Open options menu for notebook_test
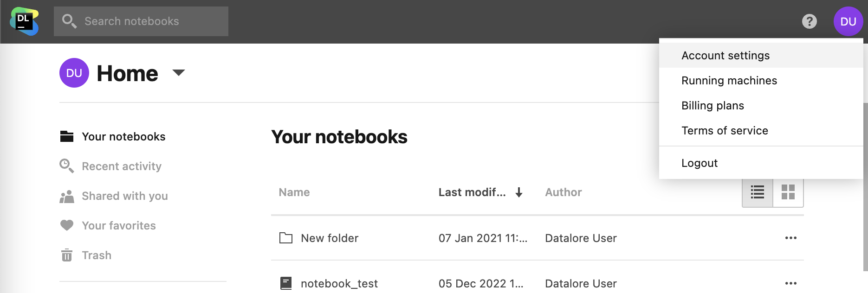Screen dimensions: 868x293 point(791,283)
